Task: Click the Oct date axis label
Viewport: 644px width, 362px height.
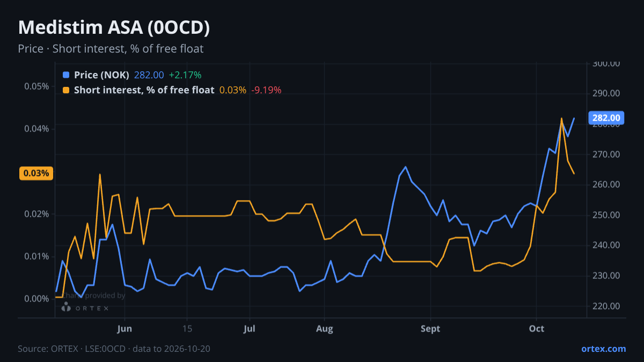Action: [x=537, y=328]
